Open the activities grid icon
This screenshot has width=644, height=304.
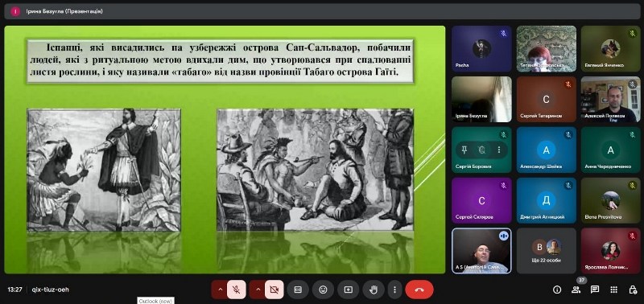click(613, 290)
